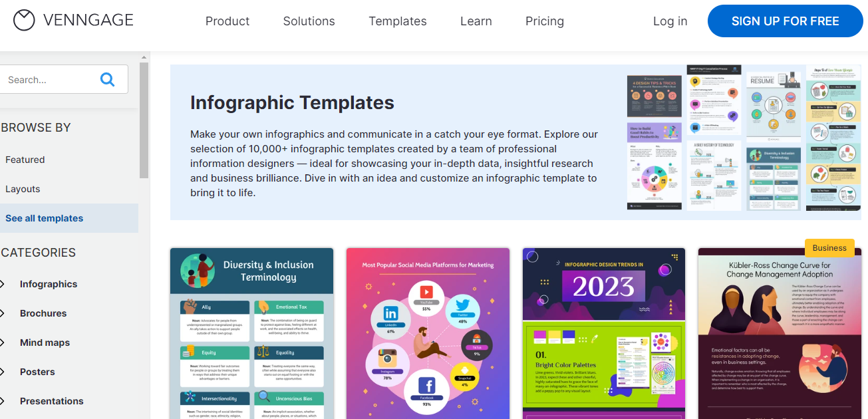
Task: Click the TikTok icon in social media template
Action: pos(476,339)
